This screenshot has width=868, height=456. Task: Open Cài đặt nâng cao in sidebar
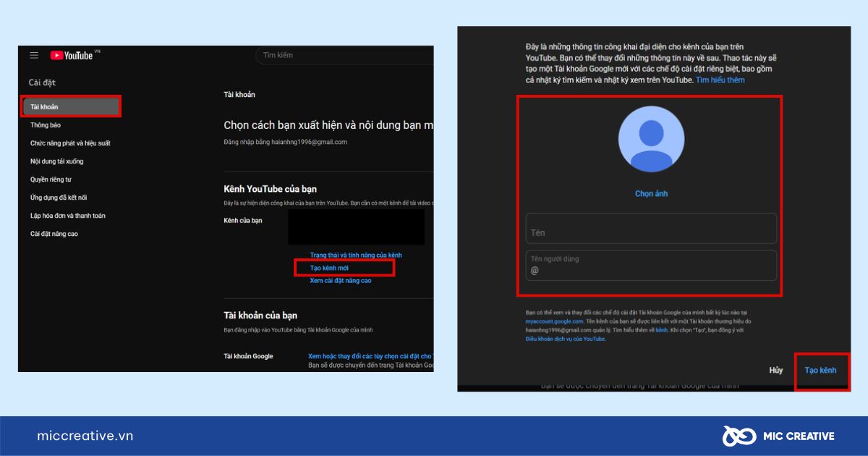click(x=54, y=234)
